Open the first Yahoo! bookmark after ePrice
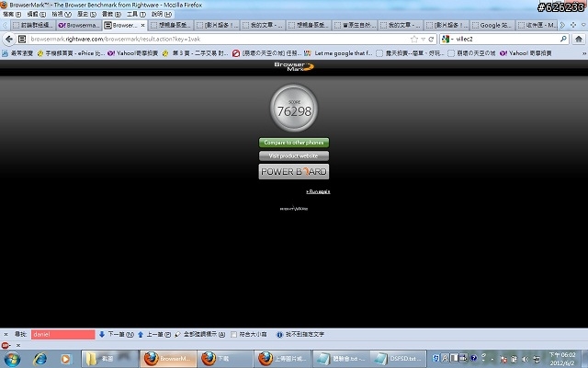Image resolution: width=588 pixels, height=368 pixels. [x=132, y=53]
